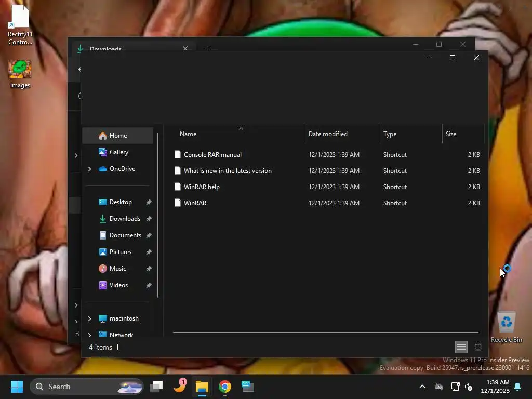Image resolution: width=532 pixels, height=399 pixels.
Task: Click the navigation pane vertical scrollbar
Action: tap(158, 216)
